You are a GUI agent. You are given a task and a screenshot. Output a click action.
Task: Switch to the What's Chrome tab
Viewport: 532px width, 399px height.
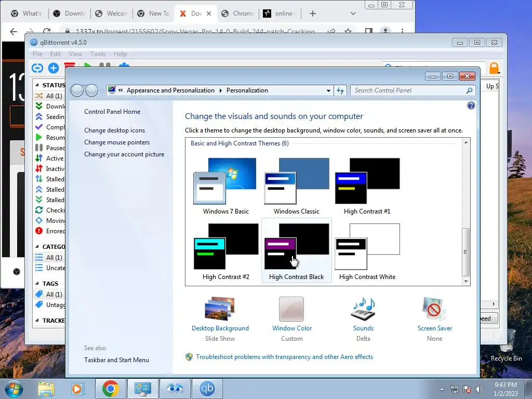pyautogui.click(x=26, y=14)
